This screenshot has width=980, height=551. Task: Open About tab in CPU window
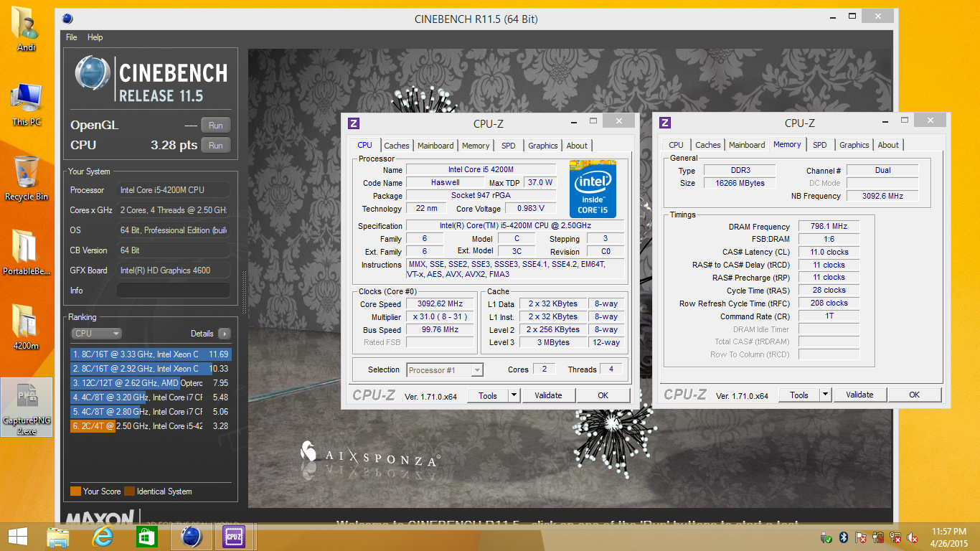coord(577,146)
